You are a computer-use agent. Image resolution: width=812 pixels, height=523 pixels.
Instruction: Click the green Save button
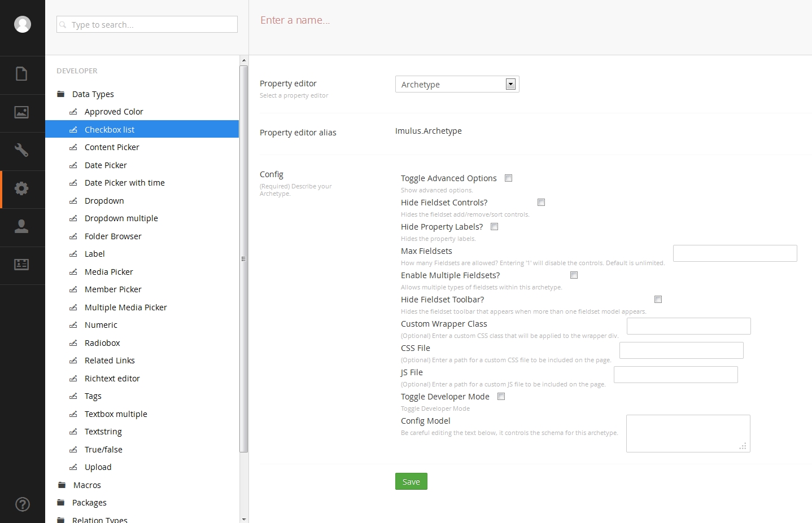(411, 482)
